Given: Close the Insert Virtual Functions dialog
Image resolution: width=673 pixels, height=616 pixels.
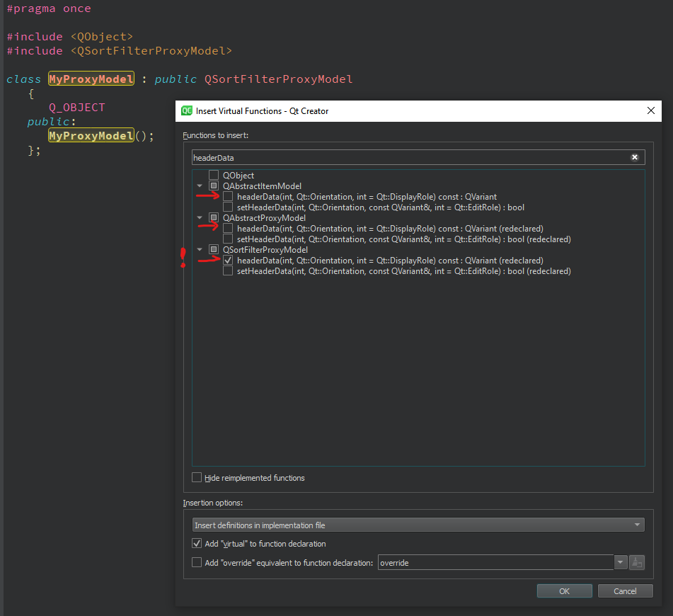Looking at the screenshot, I should click(650, 111).
